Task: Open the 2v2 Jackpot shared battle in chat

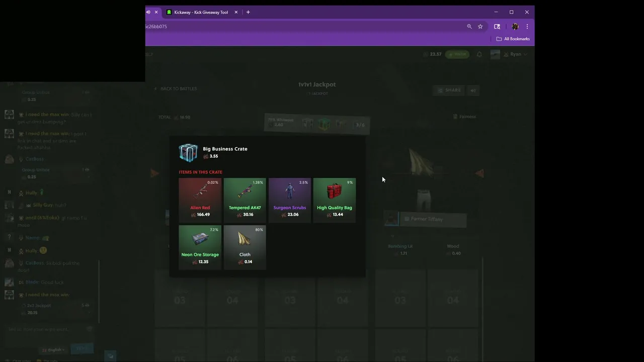Action: pos(55,309)
